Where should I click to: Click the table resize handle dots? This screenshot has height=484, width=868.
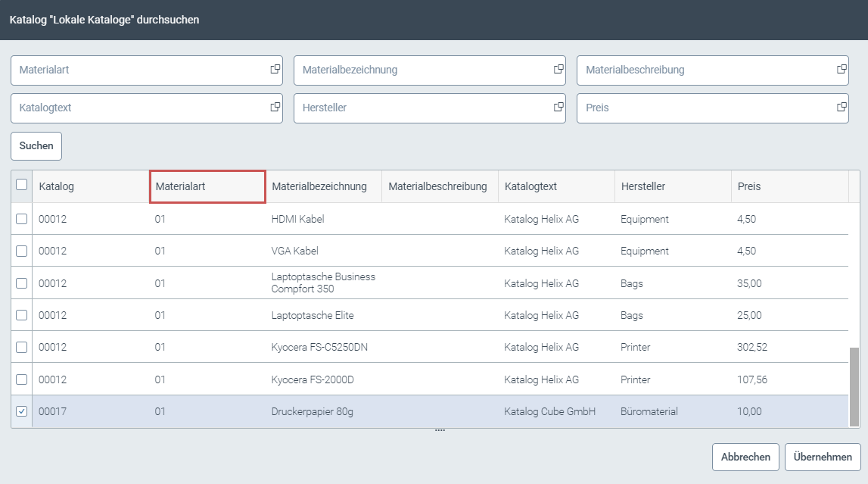click(x=440, y=429)
